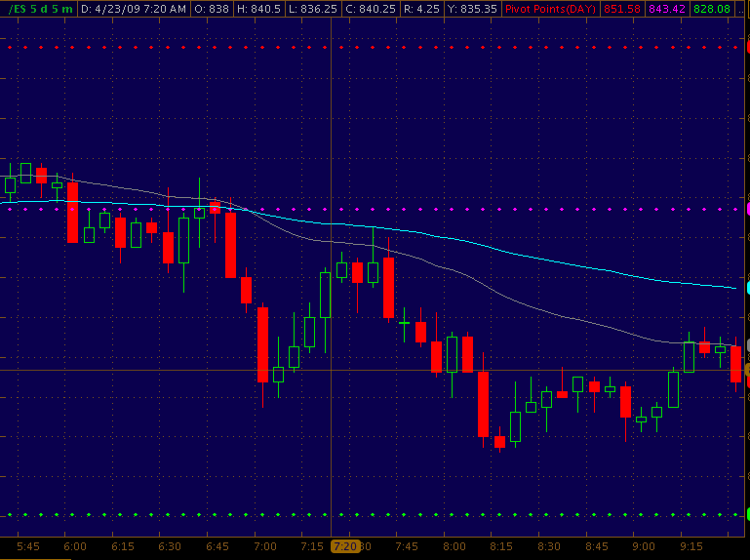Open the /ES 5 d 5 m symbol label
Screen dimensions: 750x560
tap(39, 9)
